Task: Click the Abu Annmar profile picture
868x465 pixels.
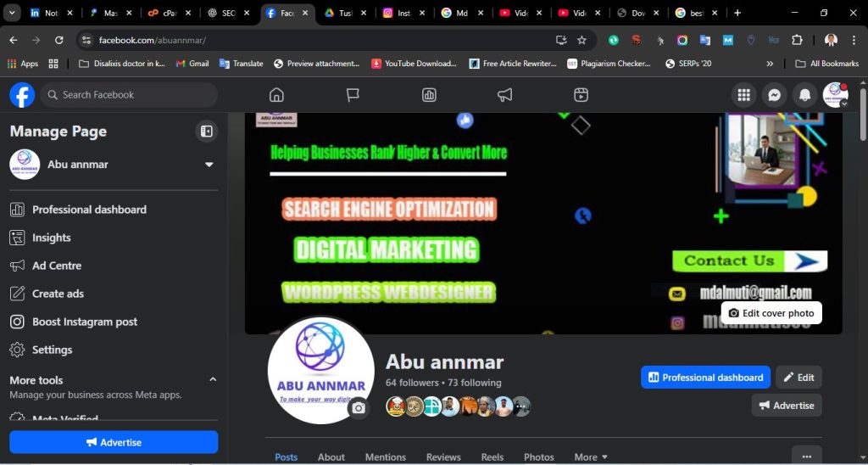Action: (x=320, y=370)
